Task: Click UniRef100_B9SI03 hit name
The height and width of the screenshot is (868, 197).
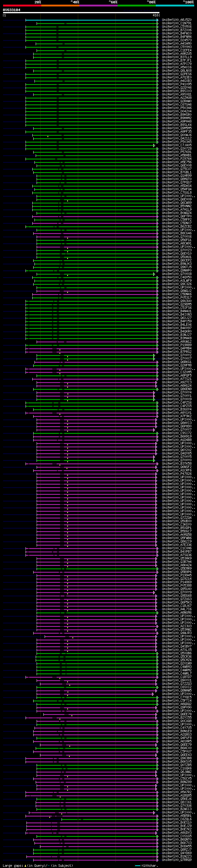Action: point(177,91)
